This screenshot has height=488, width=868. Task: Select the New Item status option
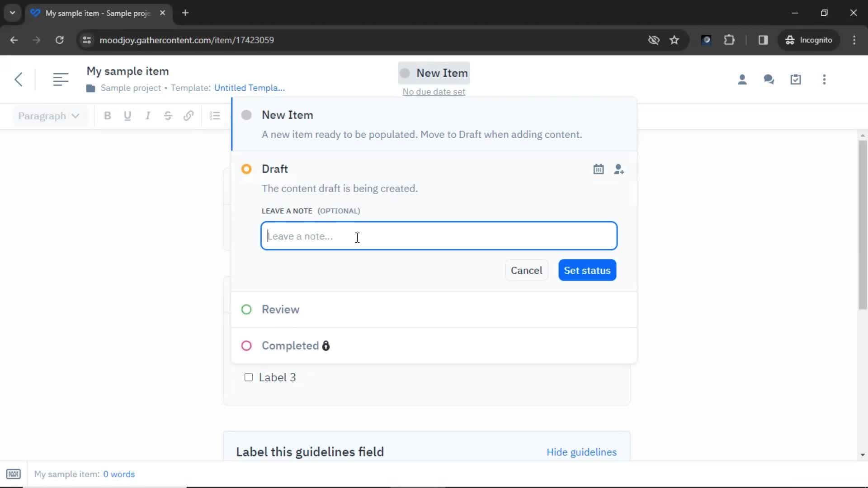[434, 124]
